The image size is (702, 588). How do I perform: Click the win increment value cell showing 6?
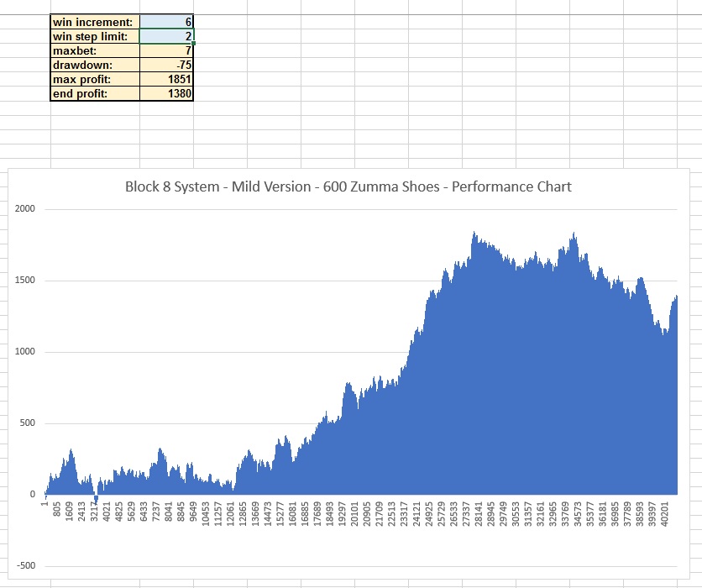167,21
